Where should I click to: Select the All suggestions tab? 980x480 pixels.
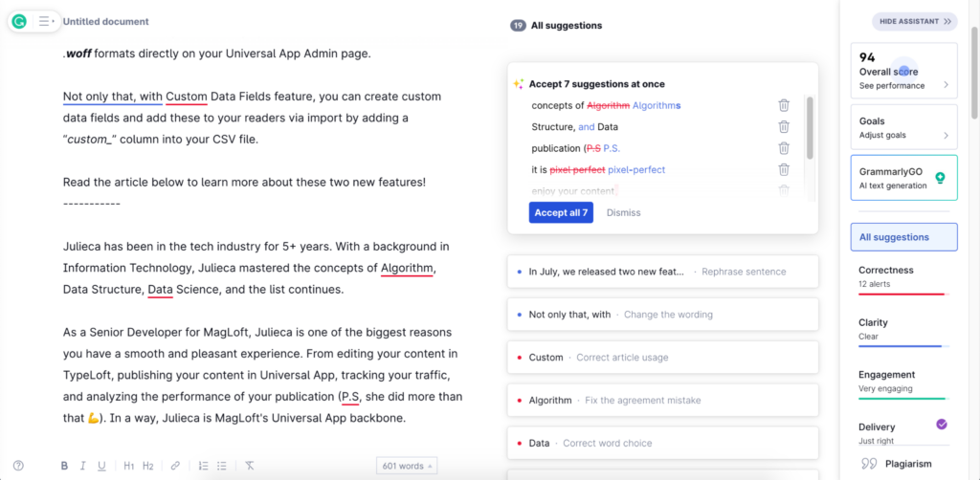pos(903,237)
